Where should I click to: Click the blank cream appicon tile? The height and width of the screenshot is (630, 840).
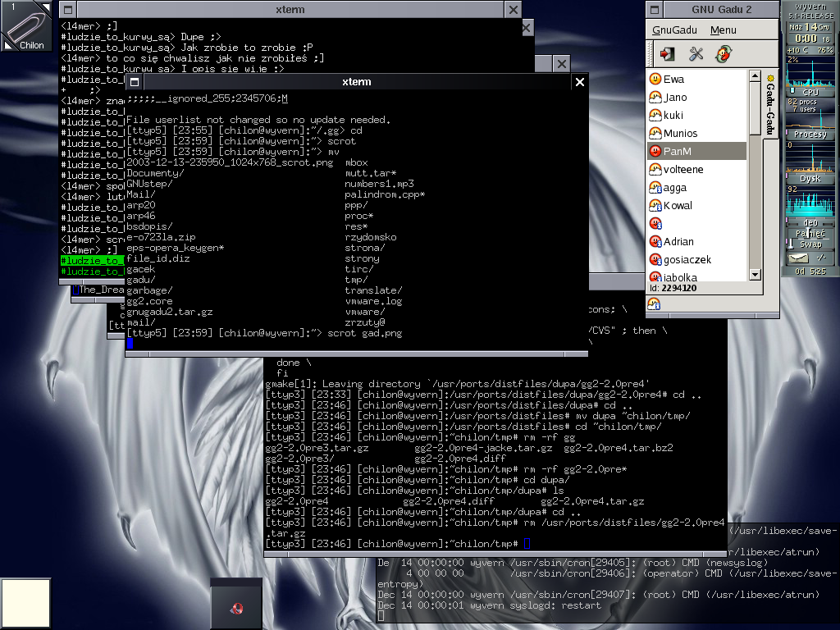coord(25,604)
